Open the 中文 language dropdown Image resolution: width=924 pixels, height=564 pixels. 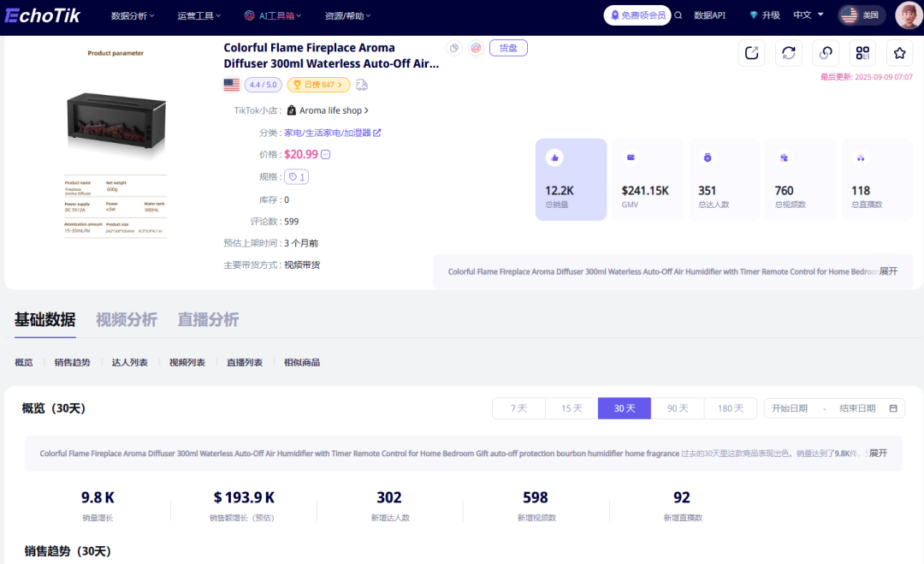(x=808, y=15)
